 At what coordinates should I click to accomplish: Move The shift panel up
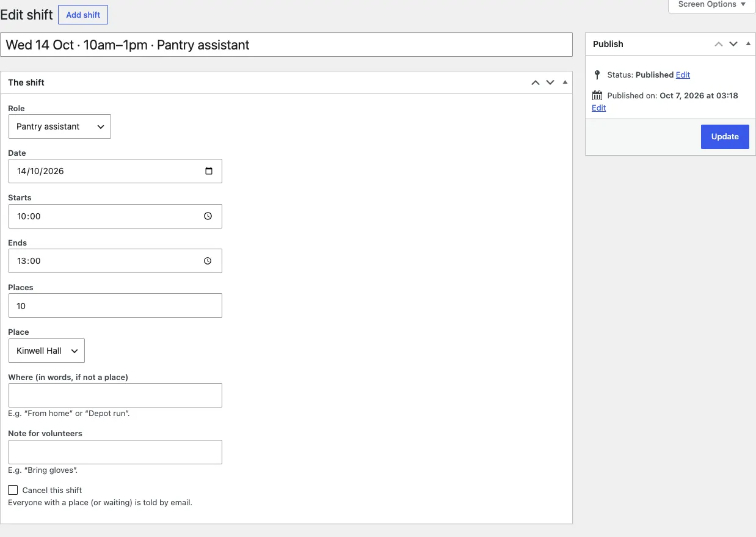click(536, 82)
